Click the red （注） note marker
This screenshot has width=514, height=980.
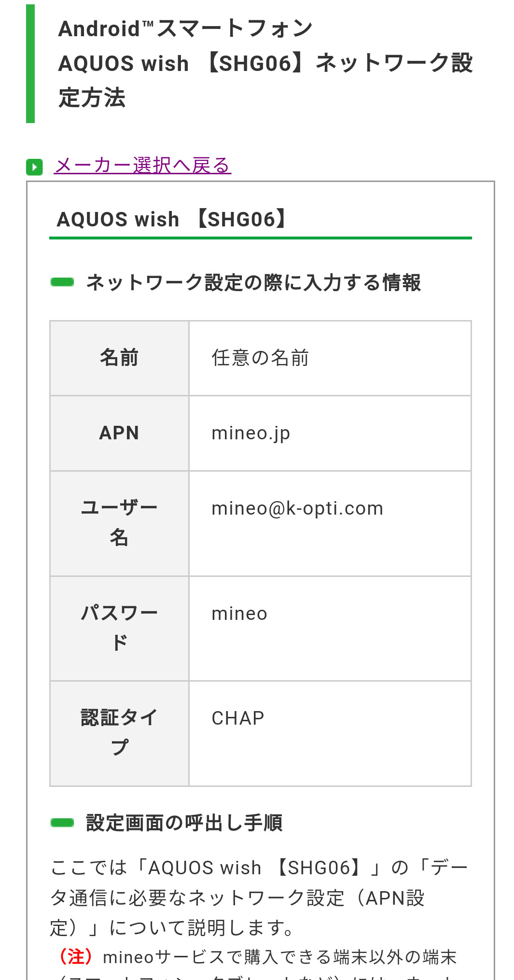[76, 956]
